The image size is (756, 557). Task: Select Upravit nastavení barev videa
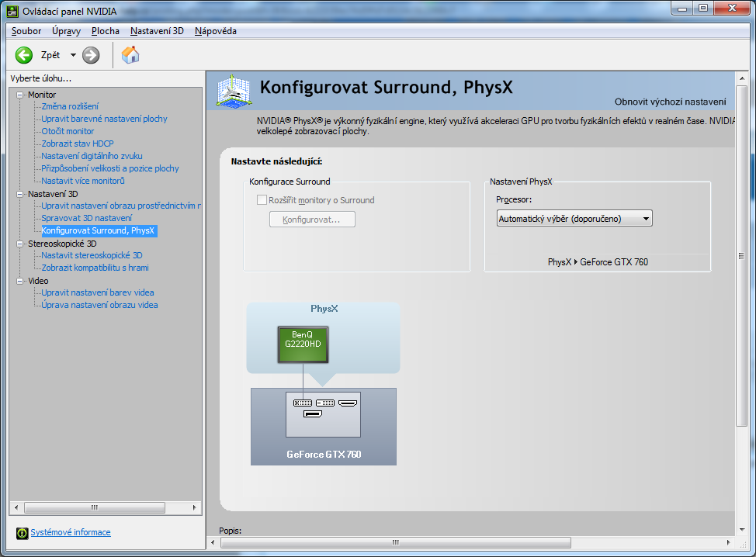pos(97,293)
